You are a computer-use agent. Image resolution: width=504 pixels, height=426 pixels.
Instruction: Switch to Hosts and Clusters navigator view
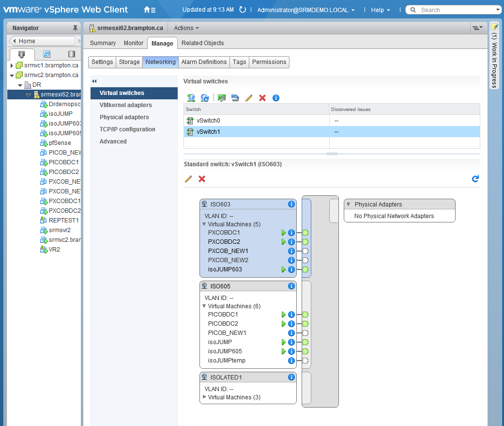tap(21, 54)
